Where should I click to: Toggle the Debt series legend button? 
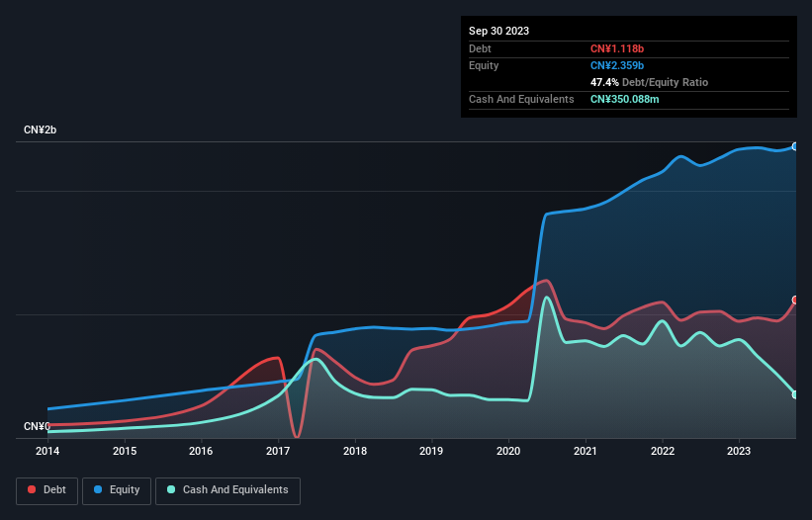point(47,490)
